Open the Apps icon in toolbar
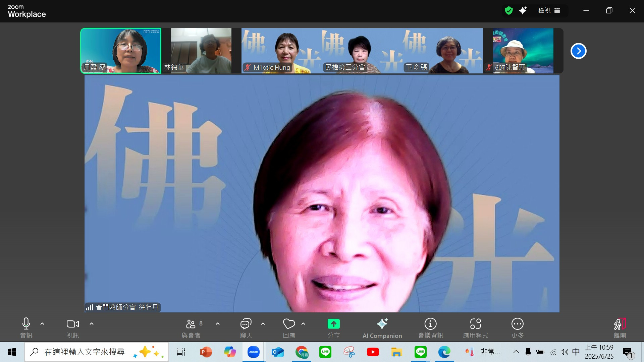This screenshot has height=362, width=644. click(475, 324)
